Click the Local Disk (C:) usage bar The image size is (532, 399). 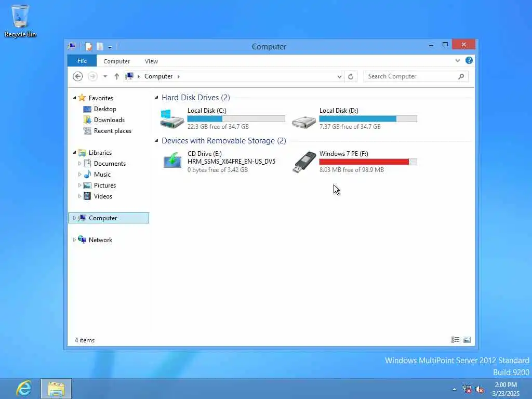point(236,119)
